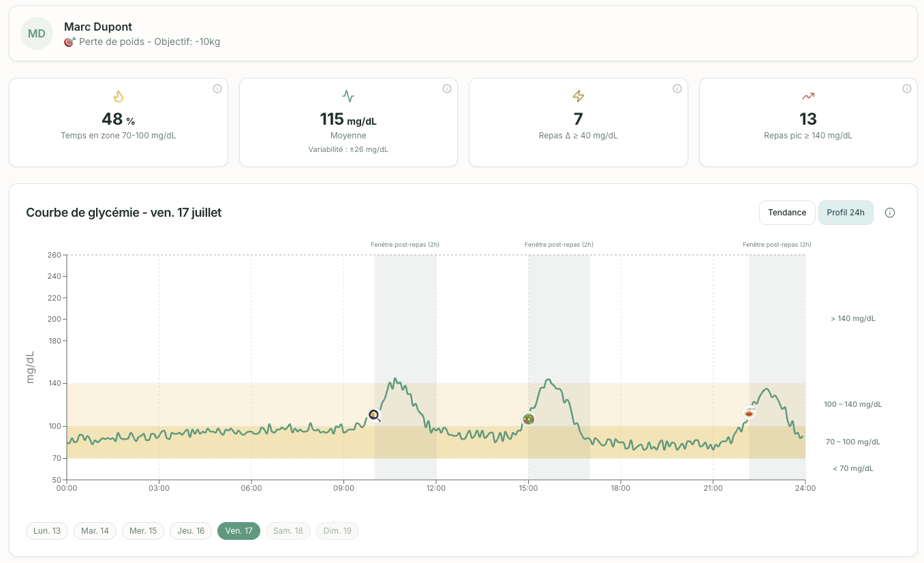Image resolution: width=924 pixels, height=563 pixels.
Task: Click the < 70 mg/dL legend label
Action: (x=853, y=468)
